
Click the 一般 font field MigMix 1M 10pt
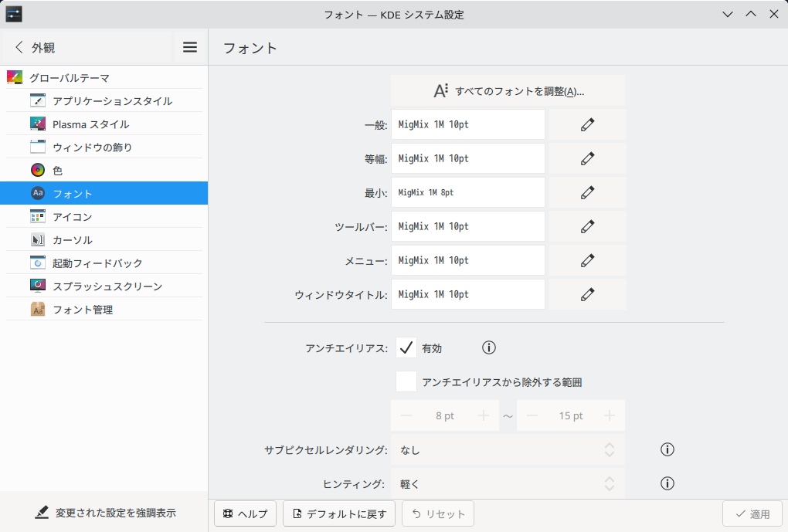468,124
